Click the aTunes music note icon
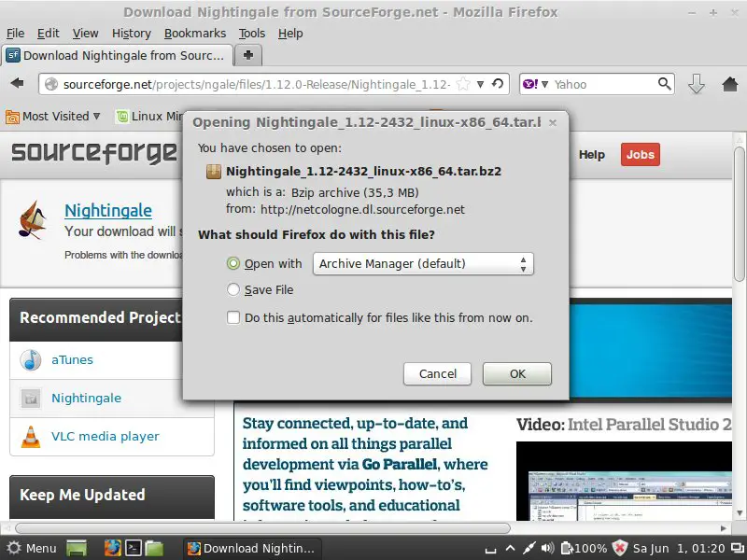747x560 pixels. click(31, 360)
